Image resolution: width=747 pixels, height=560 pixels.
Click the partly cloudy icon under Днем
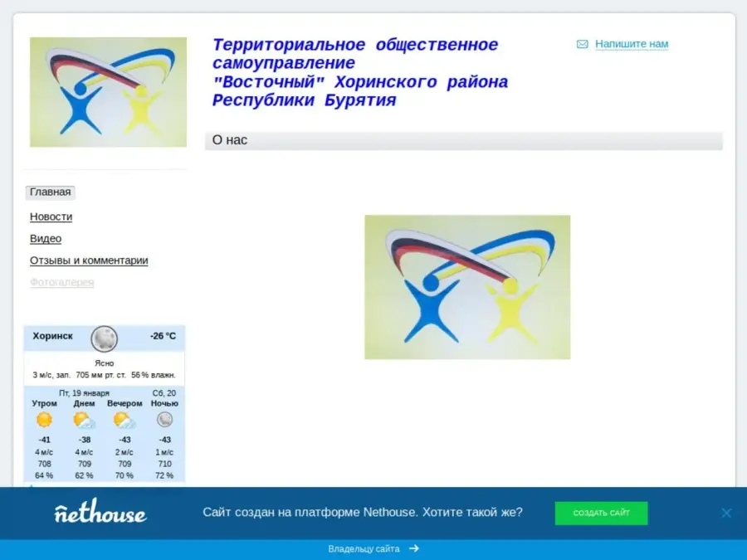pyautogui.click(x=84, y=420)
